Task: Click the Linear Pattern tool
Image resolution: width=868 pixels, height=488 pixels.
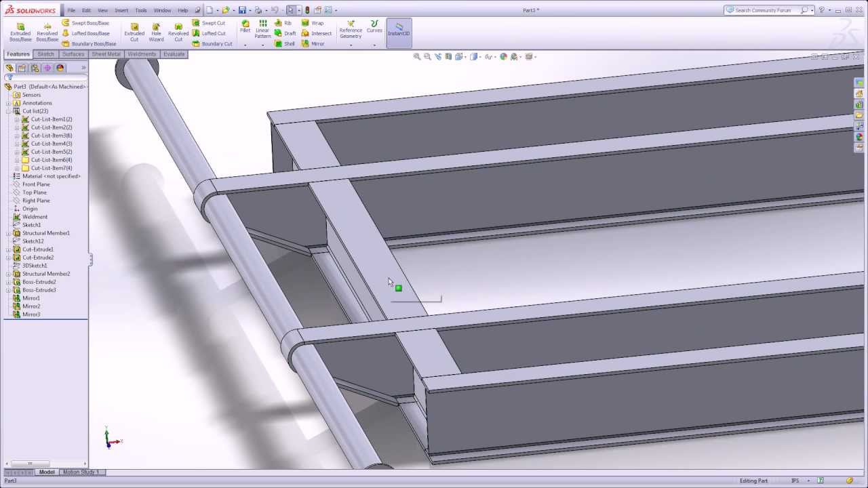Action: (x=262, y=29)
